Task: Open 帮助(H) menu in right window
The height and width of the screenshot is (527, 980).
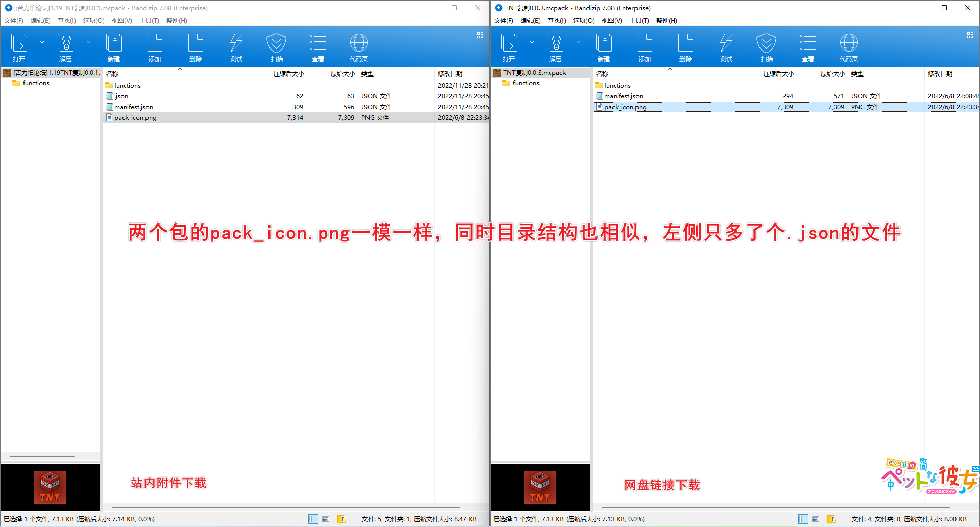Action: (667, 21)
